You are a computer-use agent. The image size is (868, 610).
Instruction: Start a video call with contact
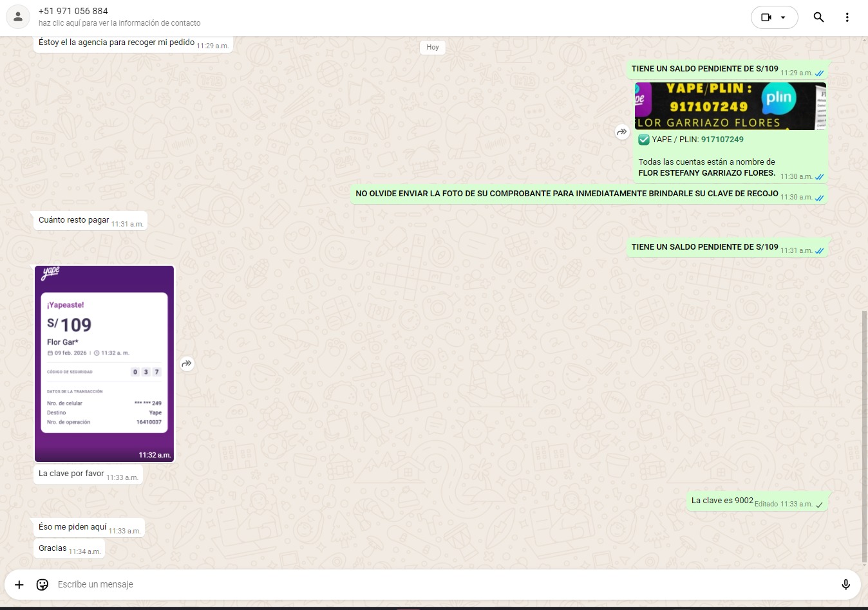pos(766,17)
